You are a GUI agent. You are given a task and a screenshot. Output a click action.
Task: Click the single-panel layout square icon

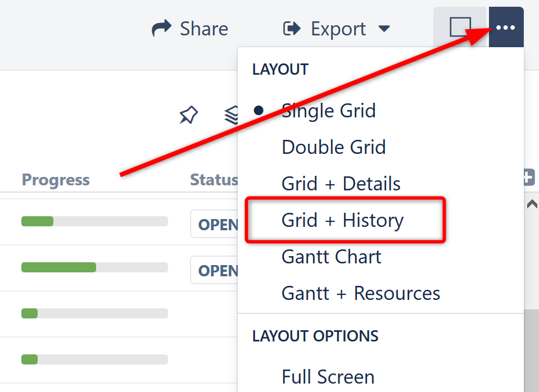click(460, 27)
